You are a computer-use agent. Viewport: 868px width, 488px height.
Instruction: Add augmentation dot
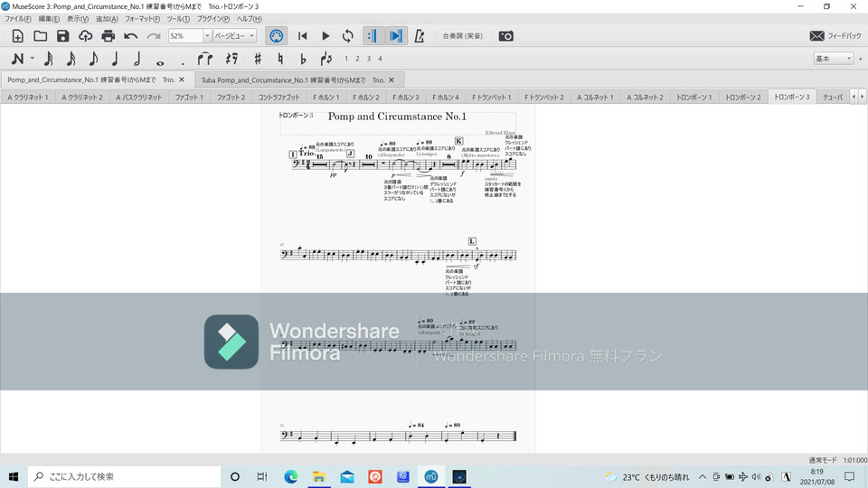coord(183,62)
